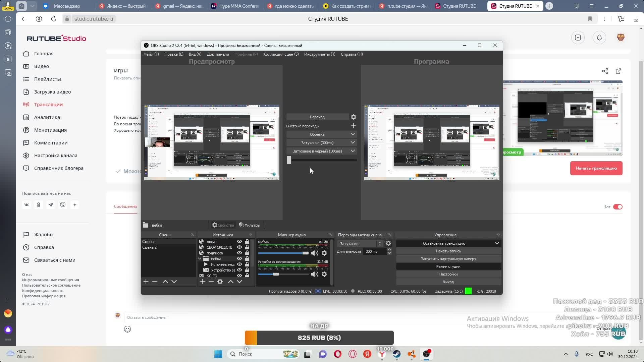Add a new scene with the plus icon in Сцены
The image size is (644, 362).
pos(146,282)
